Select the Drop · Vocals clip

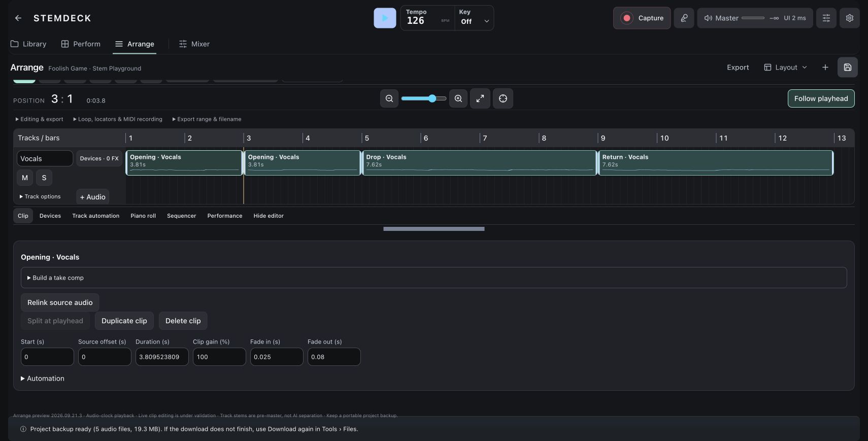point(480,163)
